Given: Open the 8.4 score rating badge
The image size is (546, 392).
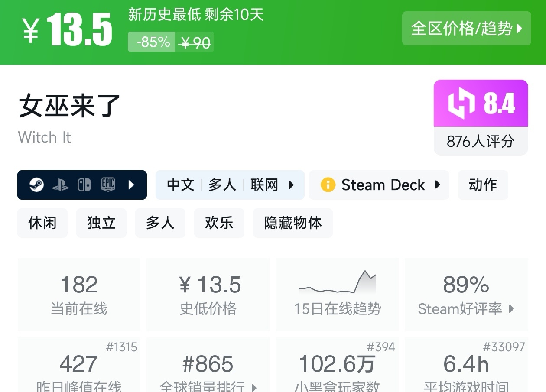Looking at the screenshot, I should click(x=481, y=104).
